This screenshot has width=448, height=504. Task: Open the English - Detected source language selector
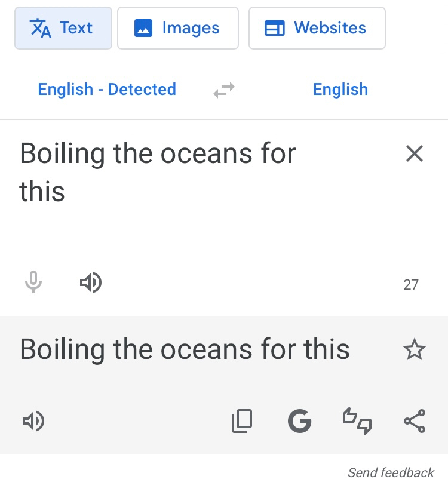[x=107, y=90]
